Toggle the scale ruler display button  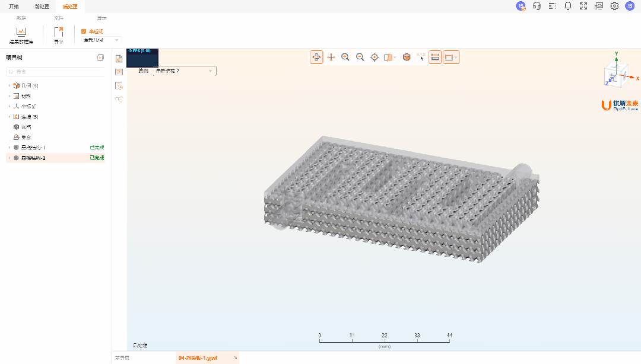pyautogui.click(x=436, y=57)
